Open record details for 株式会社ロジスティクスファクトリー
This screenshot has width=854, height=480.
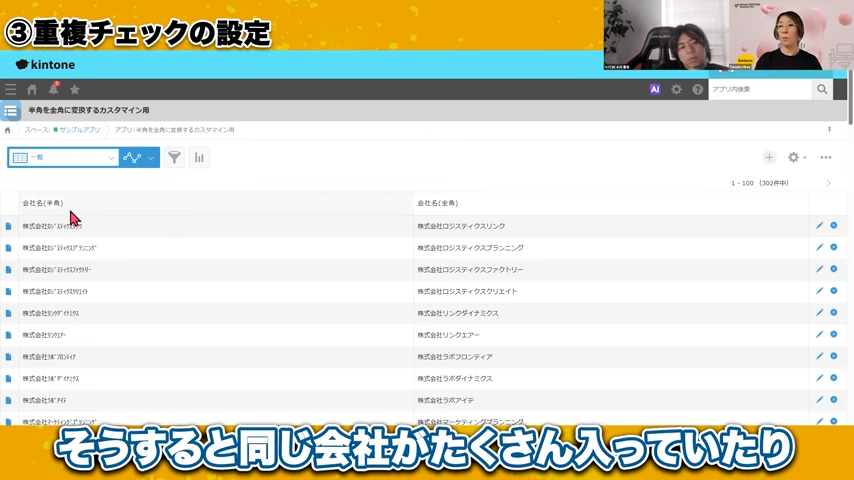(x=8, y=270)
